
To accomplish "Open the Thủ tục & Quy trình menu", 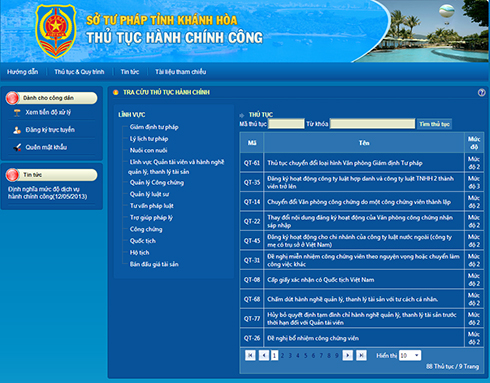I will [x=79, y=72].
